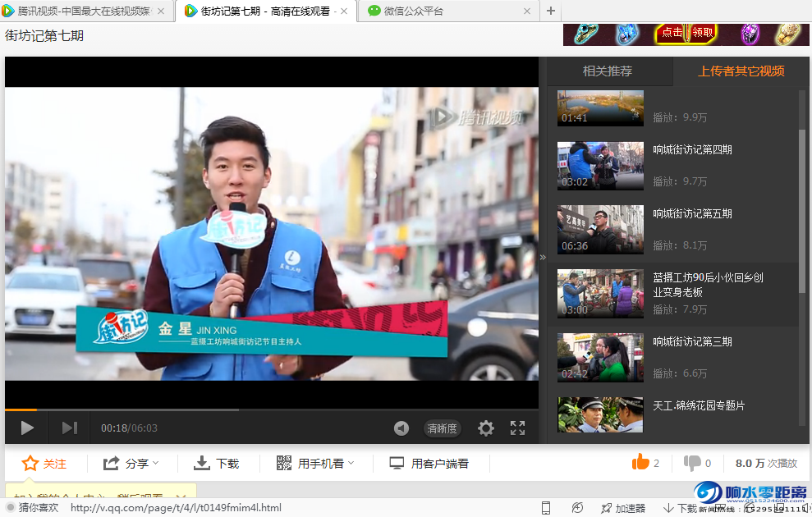Open thumbnail of 天工.锦绣花园 video
Viewport: 812px width, 517px height.
point(600,414)
